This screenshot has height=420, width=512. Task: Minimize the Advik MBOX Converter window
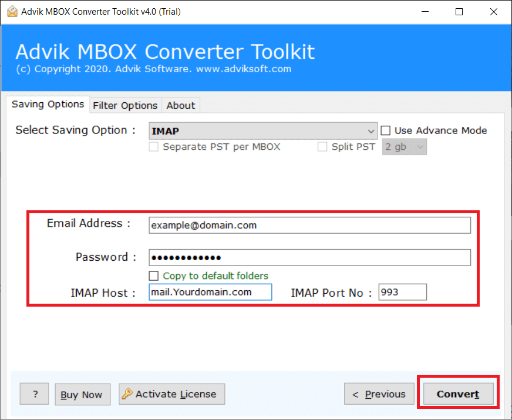425,12
